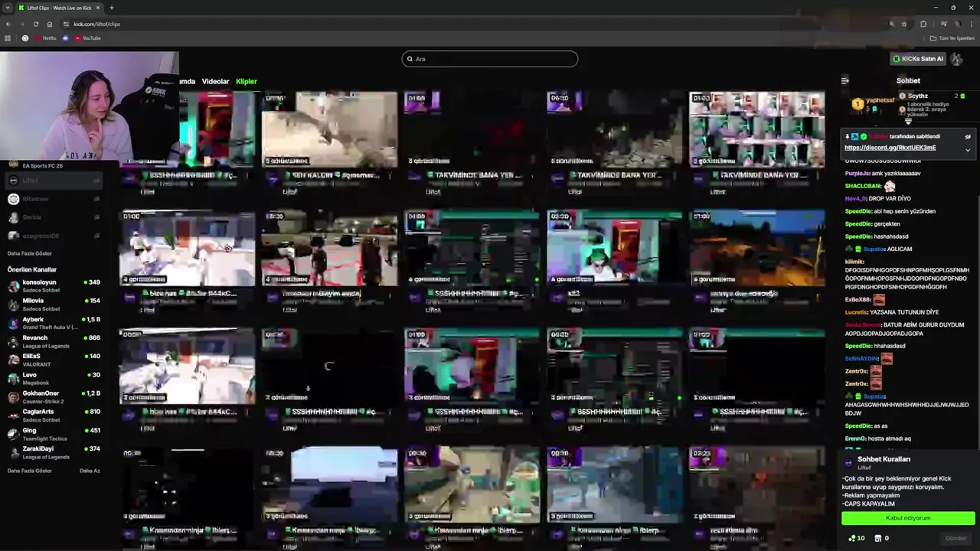Open the pinned discord.gg link
The width and height of the screenshot is (980, 551).
tap(890, 148)
